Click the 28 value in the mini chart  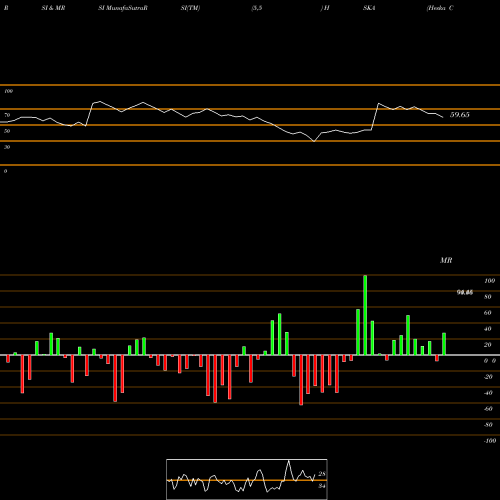[x=322, y=474]
